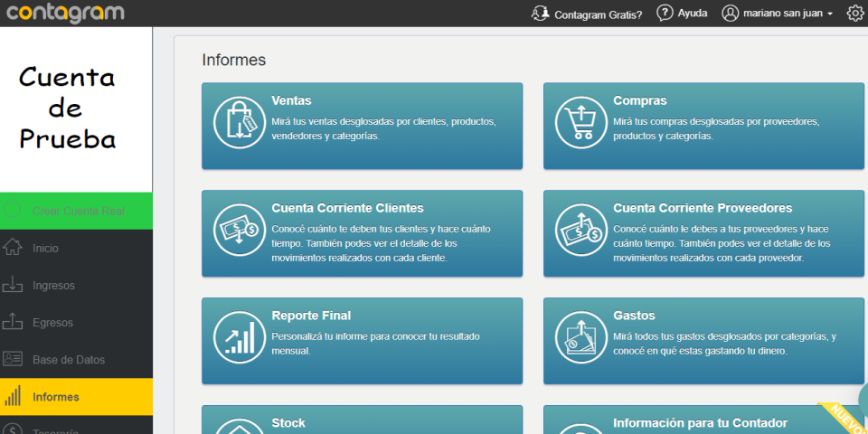Click the Informes bar chart icon
This screenshot has width=868, height=434.
[12, 396]
